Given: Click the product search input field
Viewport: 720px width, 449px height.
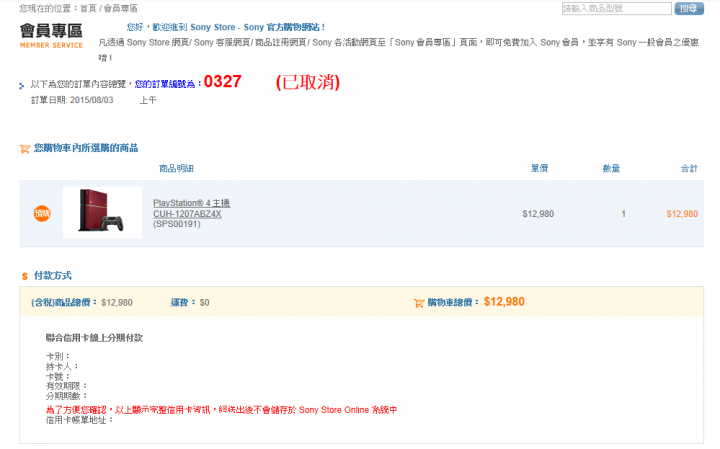Looking at the screenshot, I should pos(617,8).
